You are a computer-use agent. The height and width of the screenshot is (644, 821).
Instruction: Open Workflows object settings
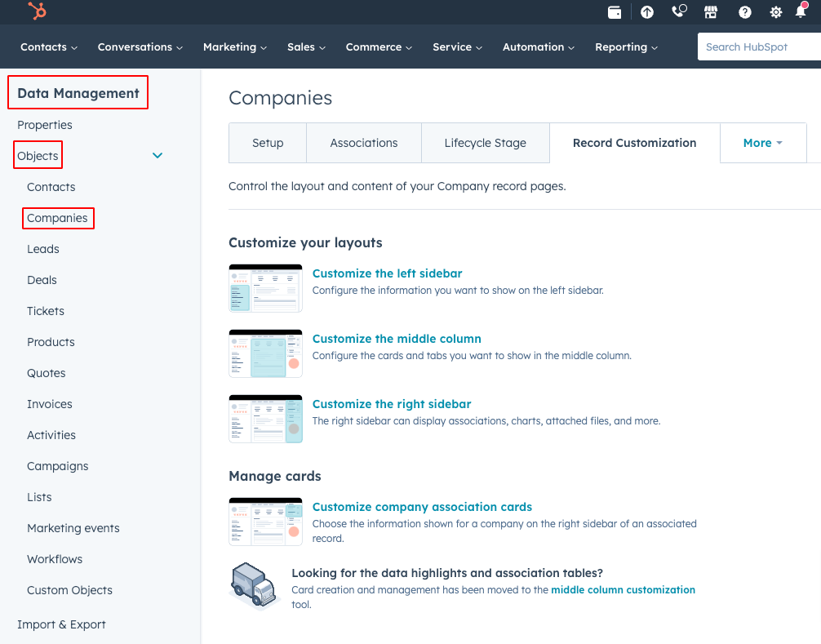click(x=55, y=559)
